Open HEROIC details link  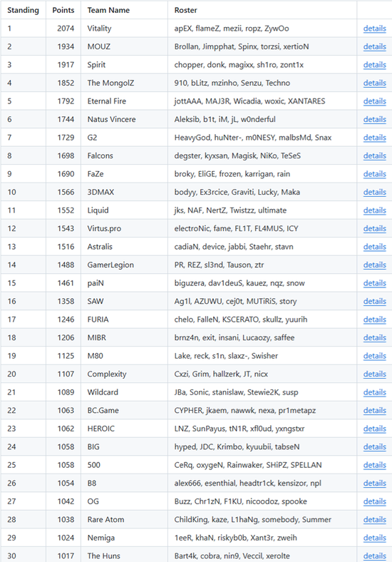(374, 429)
